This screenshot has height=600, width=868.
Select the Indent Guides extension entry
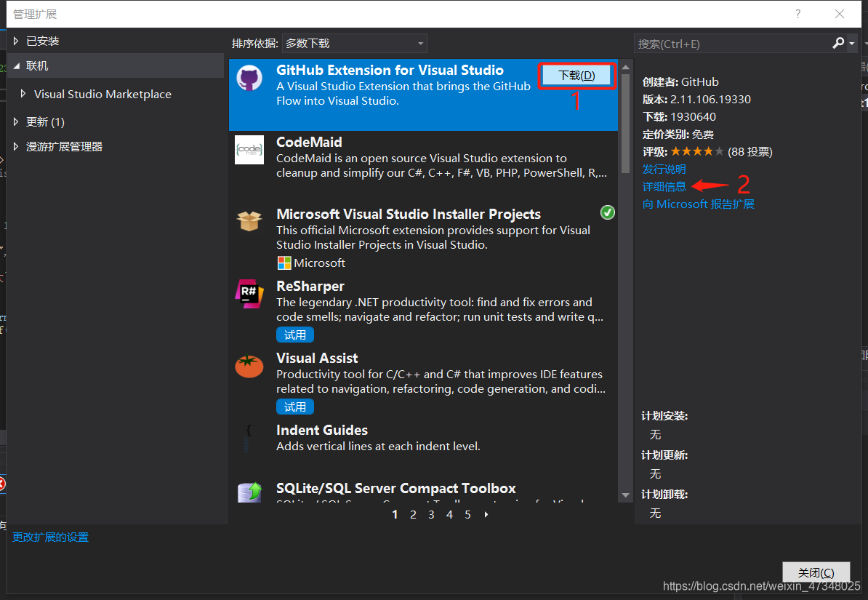click(x=424, y=447)
